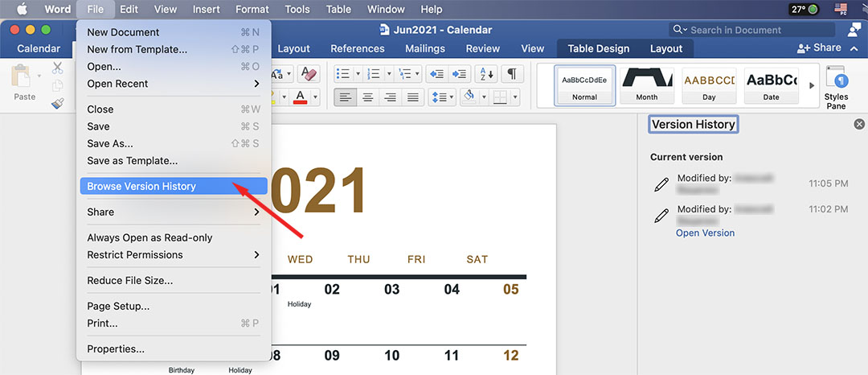This screenshot has width=868, height=375.
Task: Open the Change Case dropdown arrow
Action: [289, 74]
